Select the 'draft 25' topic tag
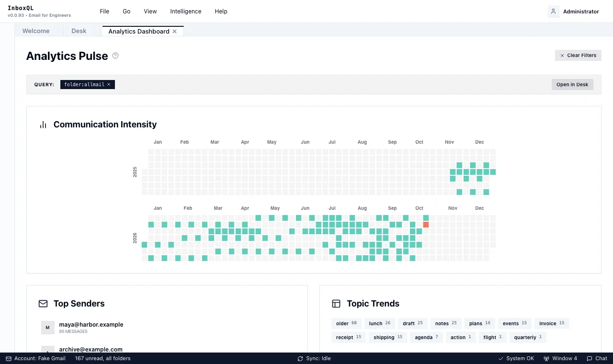This screenshot has height=364, width=613. 413,323
